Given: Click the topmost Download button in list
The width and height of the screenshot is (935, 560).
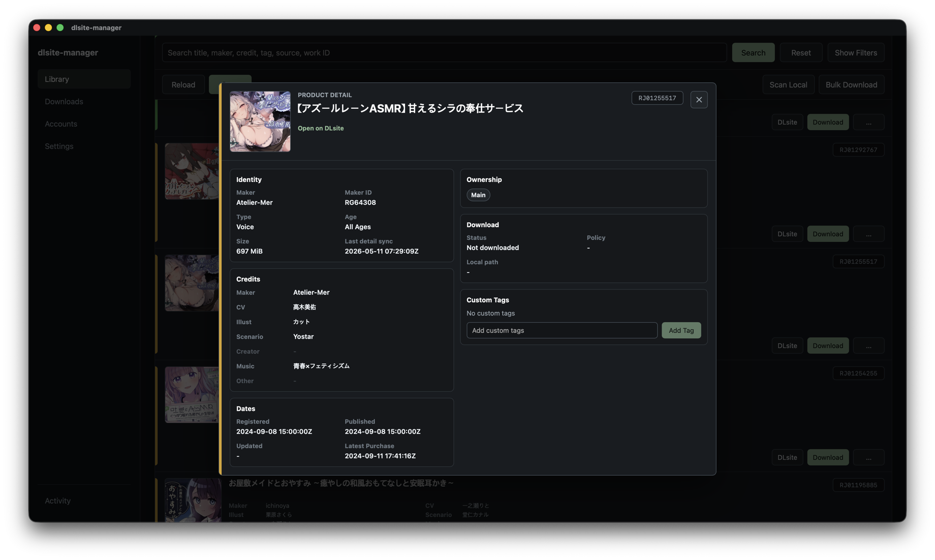Looking at the screenshot, I should pyautogui.click(x=828, y=122).
